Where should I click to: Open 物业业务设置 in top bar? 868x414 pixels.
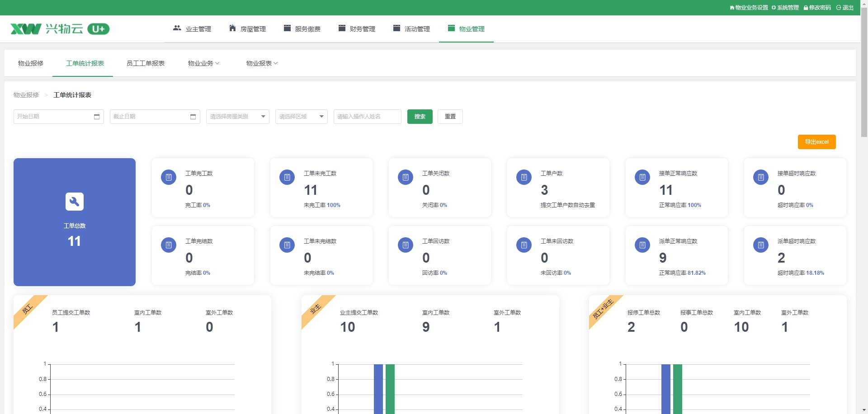(x=749, y=8)
